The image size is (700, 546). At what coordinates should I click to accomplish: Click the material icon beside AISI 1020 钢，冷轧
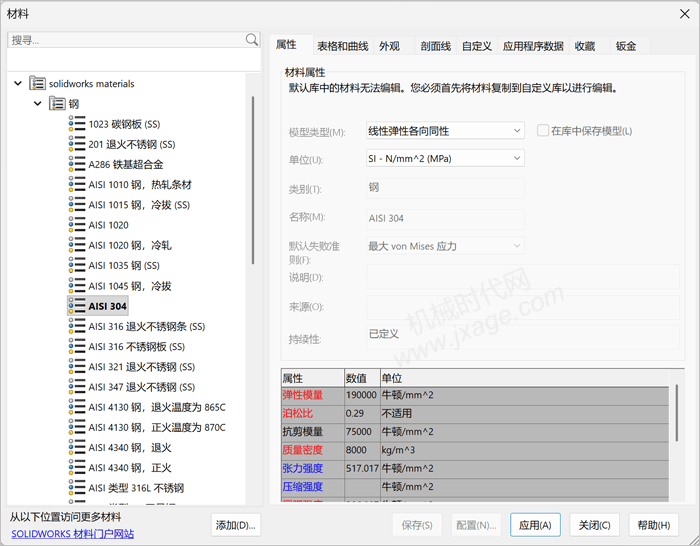click(x=77, y=245)
